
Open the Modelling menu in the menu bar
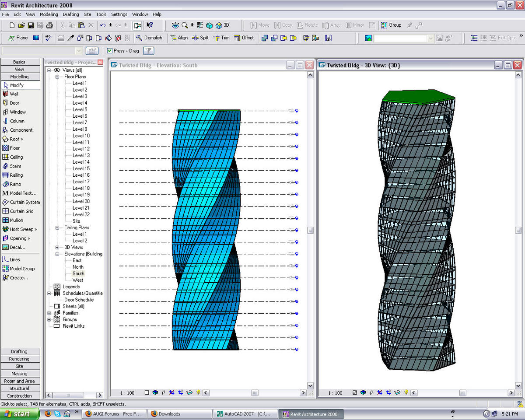[49, 14]
